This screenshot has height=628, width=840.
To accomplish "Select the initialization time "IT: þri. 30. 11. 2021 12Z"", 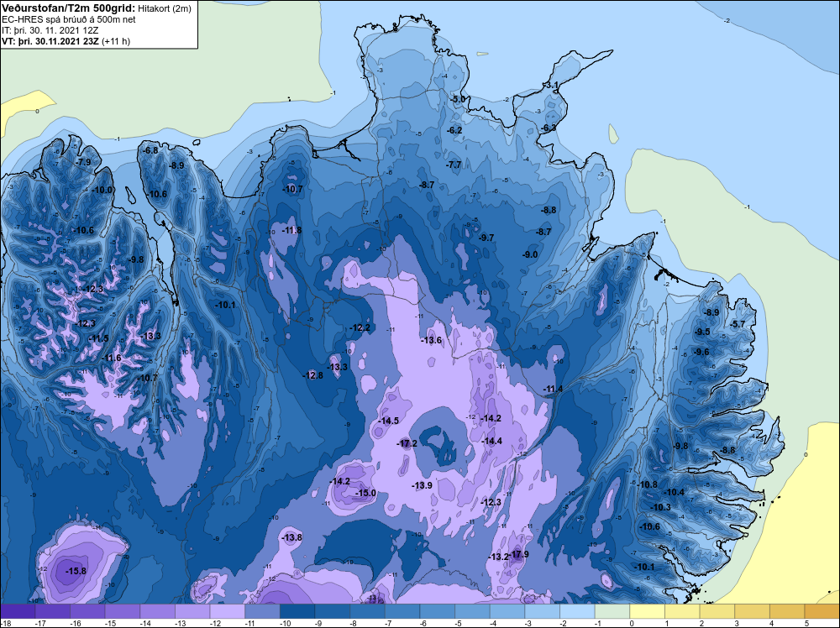I will click(50, 30).
